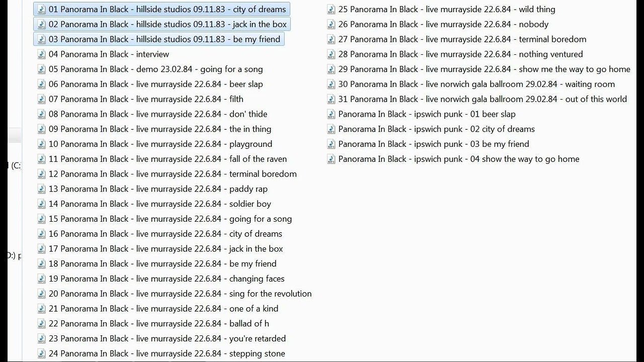Pick track 24 stepping stone file
The image size is (644, 362).
[x=167, y=353]
